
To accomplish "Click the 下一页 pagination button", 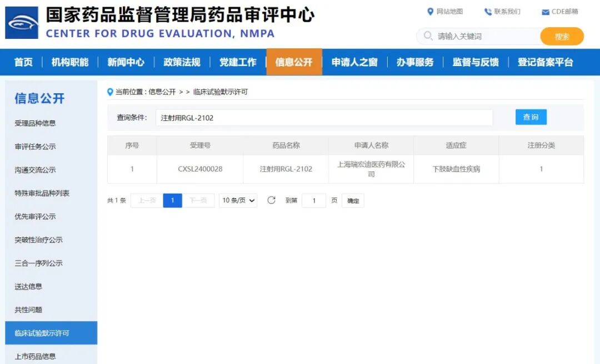I will tap(198, 200).
